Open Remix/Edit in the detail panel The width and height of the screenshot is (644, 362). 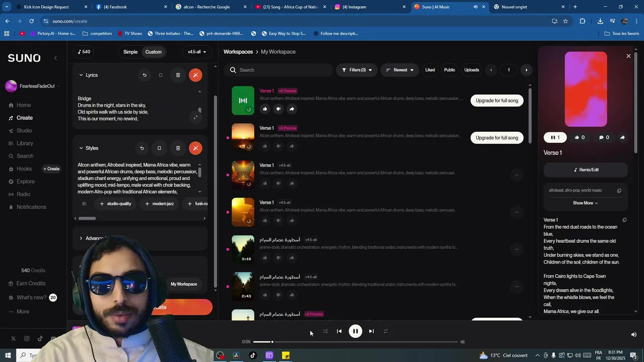pyautogui.click(x=586, y=170)
